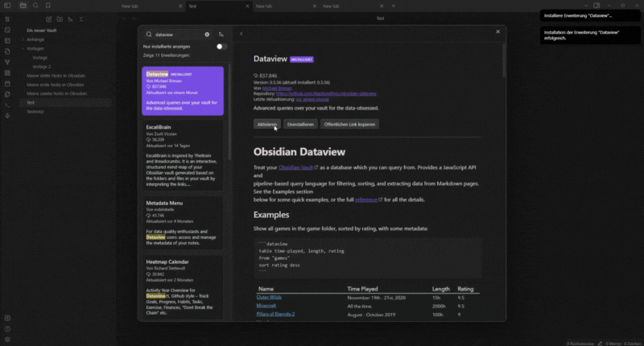Dismiss 'Installiere Erweiterung Dataview' notification

pyautogui.click(x=590, y=15)
